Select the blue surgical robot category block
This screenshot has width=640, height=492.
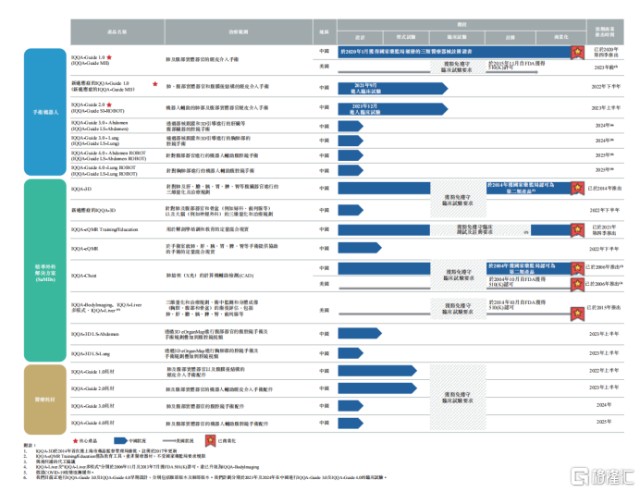pyautogui.click(x=45, y=112)
